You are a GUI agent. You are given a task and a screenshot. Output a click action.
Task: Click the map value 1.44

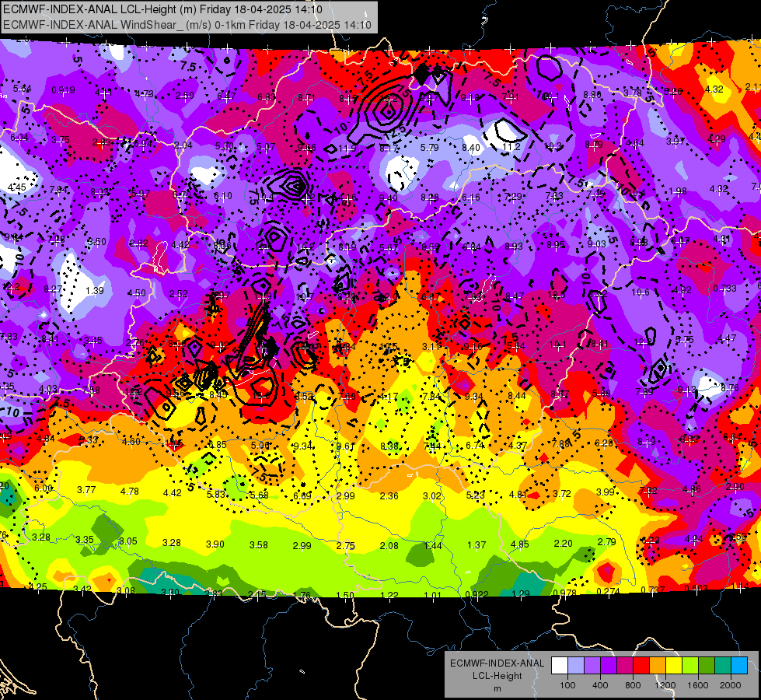[433, 545]
